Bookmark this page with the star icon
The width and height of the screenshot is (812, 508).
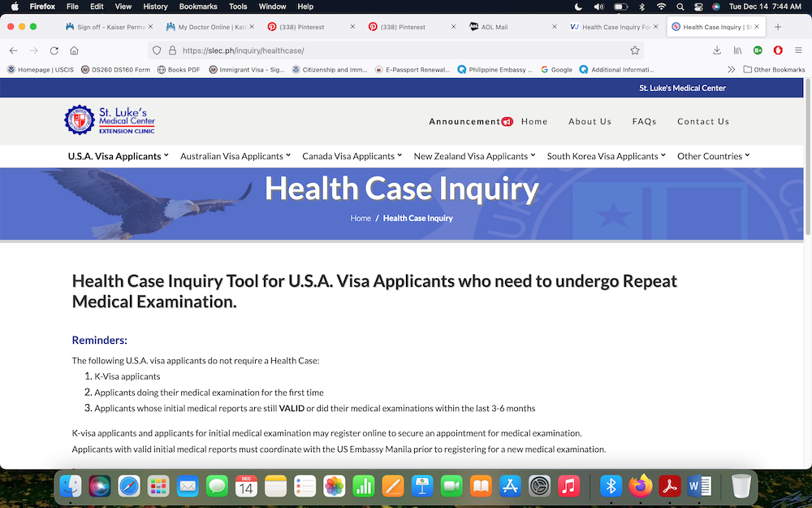(634, 50)
